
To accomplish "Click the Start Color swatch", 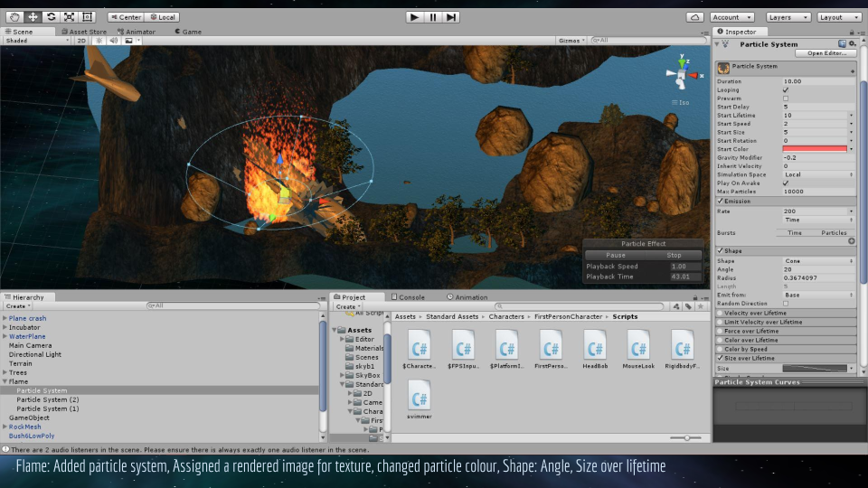I will tap(815, 149).
